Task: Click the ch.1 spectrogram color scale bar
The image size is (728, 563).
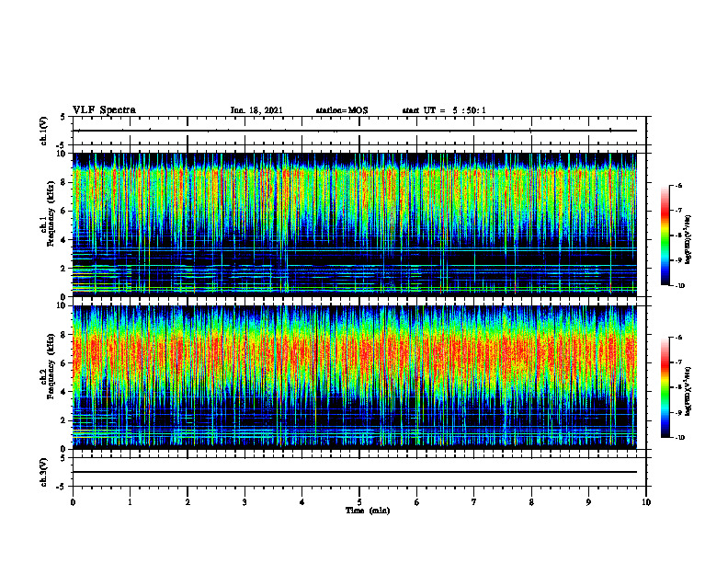Action: (665, 236)
